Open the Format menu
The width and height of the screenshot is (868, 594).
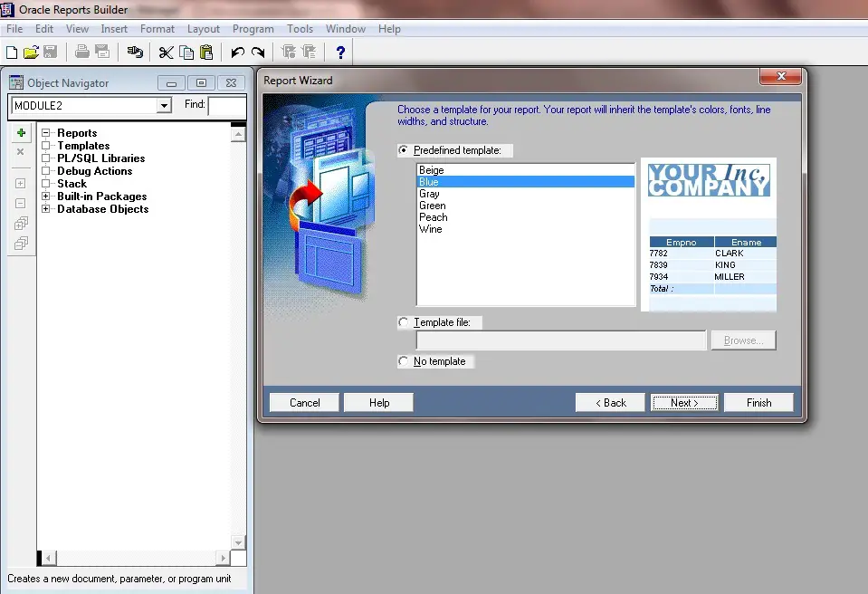[157, 29]
